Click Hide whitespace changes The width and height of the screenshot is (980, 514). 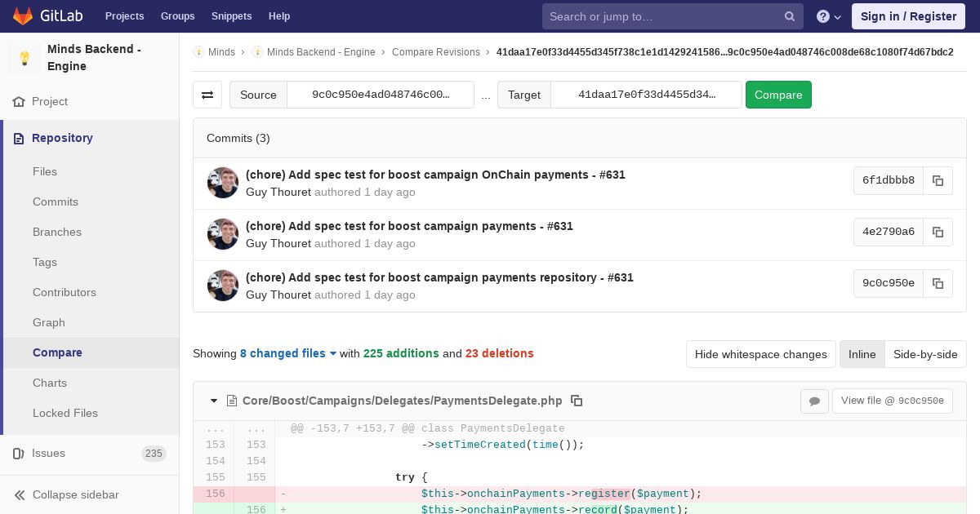click(x=760, y=354)
